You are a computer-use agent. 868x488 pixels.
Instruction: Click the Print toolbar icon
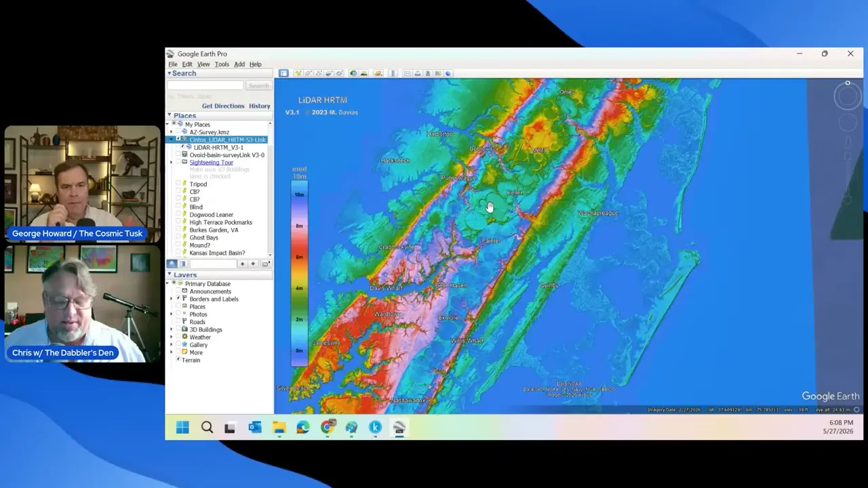[417, 73]
